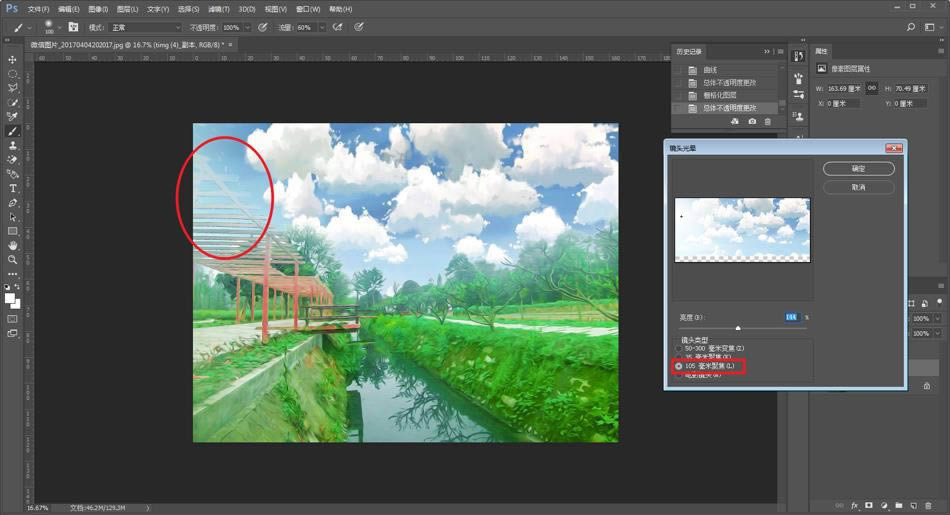The width and height of the screenshot is (950, 515).
Task: Click the delete layer trash icon
Action: pos(929,505)
